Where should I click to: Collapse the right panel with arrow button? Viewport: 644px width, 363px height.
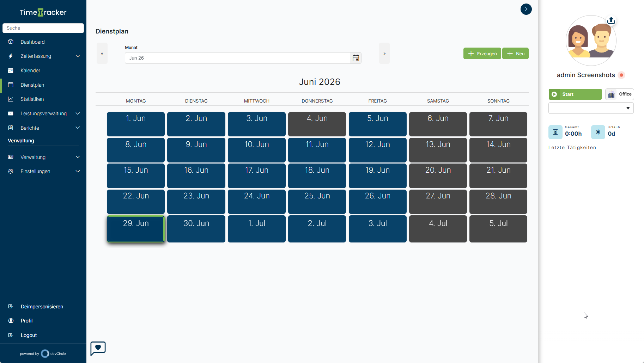526,9
